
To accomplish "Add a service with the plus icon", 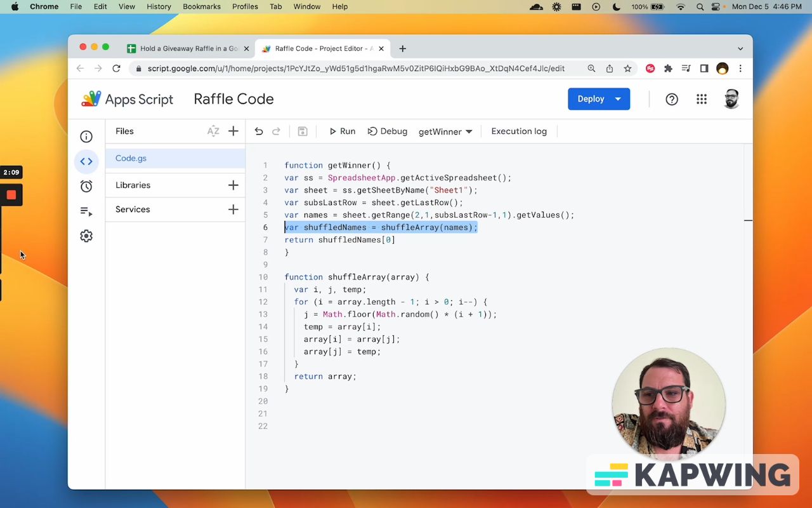I will (x=233, y=210).
